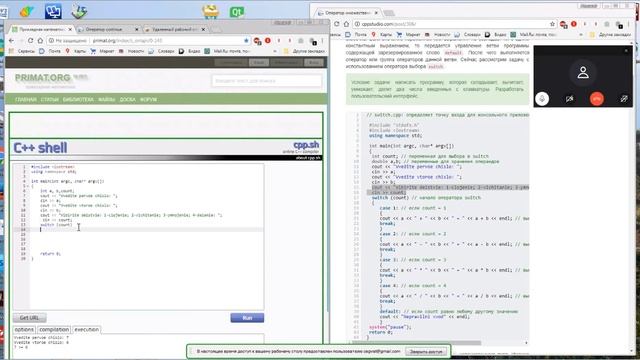Expand hidden bookmarks chevron in left browser
This screenshot has height=360, width=640.
[x=275, y=51]
